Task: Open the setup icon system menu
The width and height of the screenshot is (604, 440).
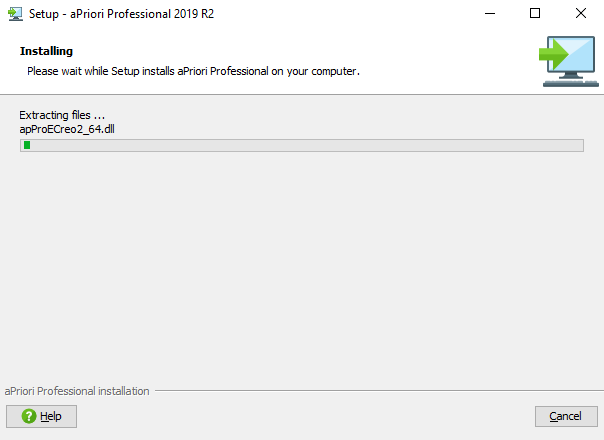Action: pyautogui.click(x=14, y=13)
